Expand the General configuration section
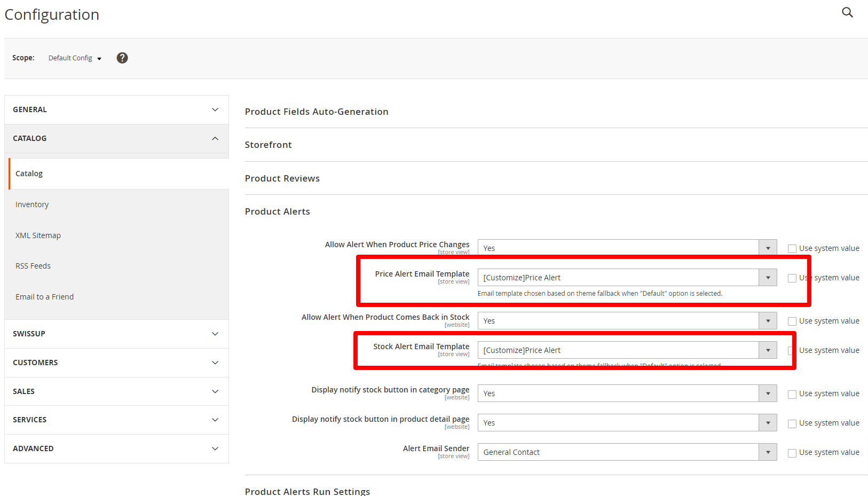The image size is (868, 496). (x=116, y=109)
